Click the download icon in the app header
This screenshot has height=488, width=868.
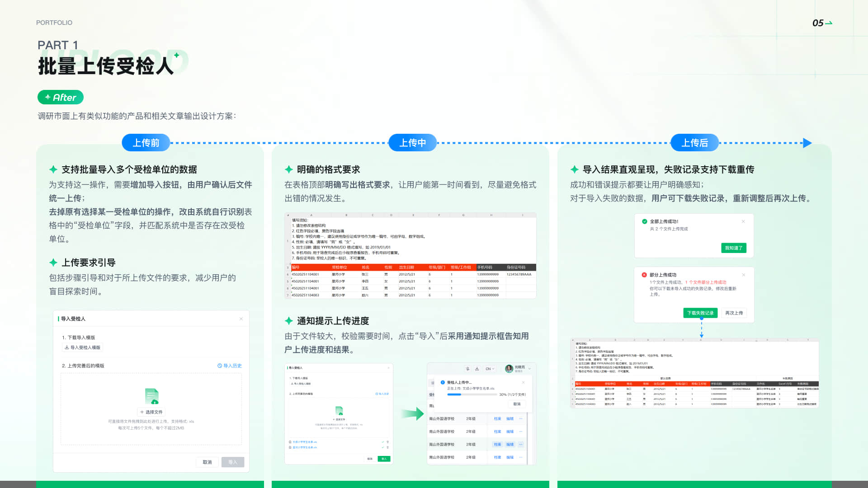coord(477,369)
